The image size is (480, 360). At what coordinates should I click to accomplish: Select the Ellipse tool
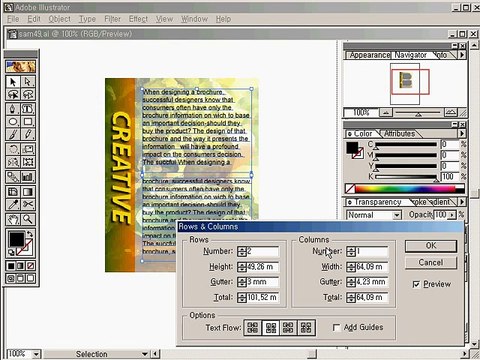pyautogui.click(x=13, y=122)
